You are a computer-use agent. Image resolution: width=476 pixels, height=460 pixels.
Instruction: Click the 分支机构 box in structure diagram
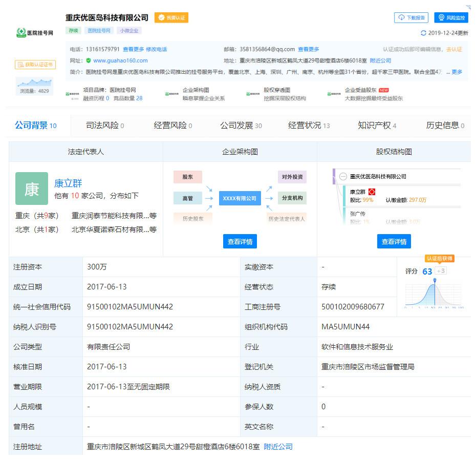[x=292, y=198]
